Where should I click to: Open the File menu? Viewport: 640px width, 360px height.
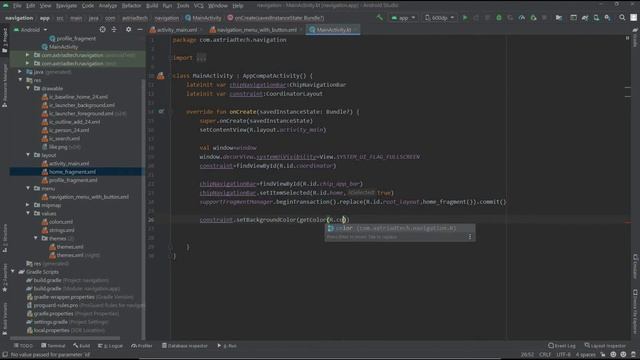pyautogui.click(x=17, y=6)
